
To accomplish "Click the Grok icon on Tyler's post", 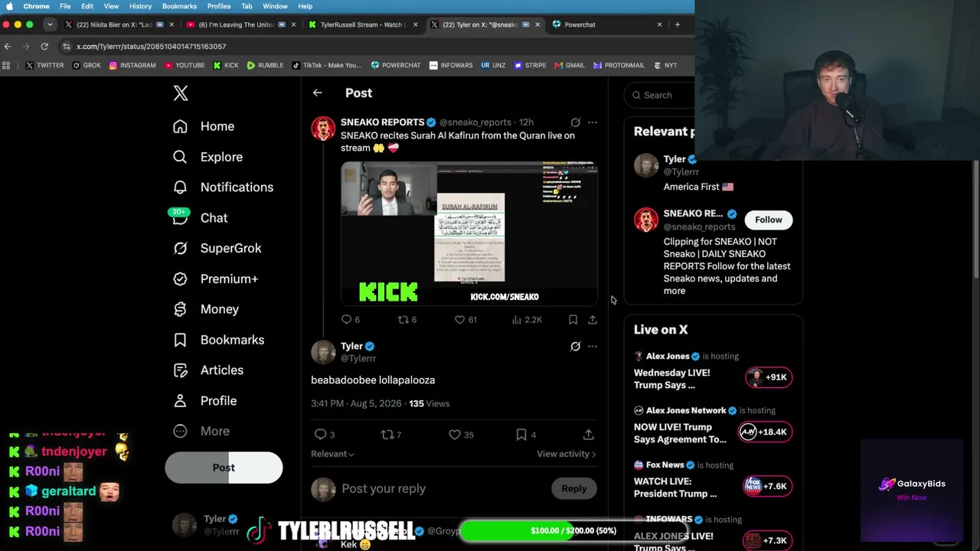I will pyautogui.click(x=575, y=347).
